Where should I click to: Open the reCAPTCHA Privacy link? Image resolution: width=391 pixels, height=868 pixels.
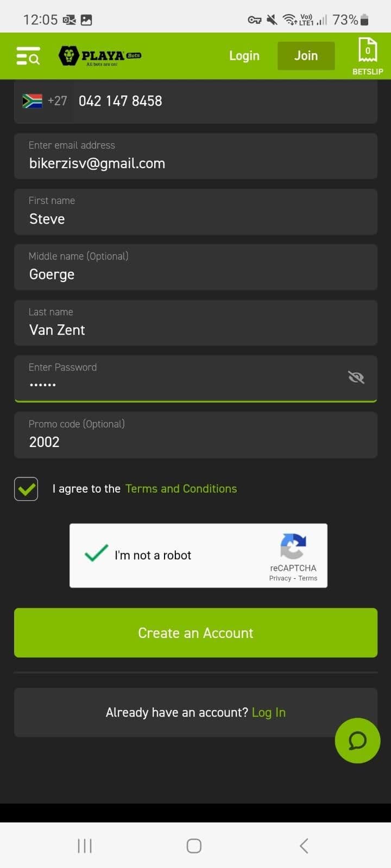(280, 578)
